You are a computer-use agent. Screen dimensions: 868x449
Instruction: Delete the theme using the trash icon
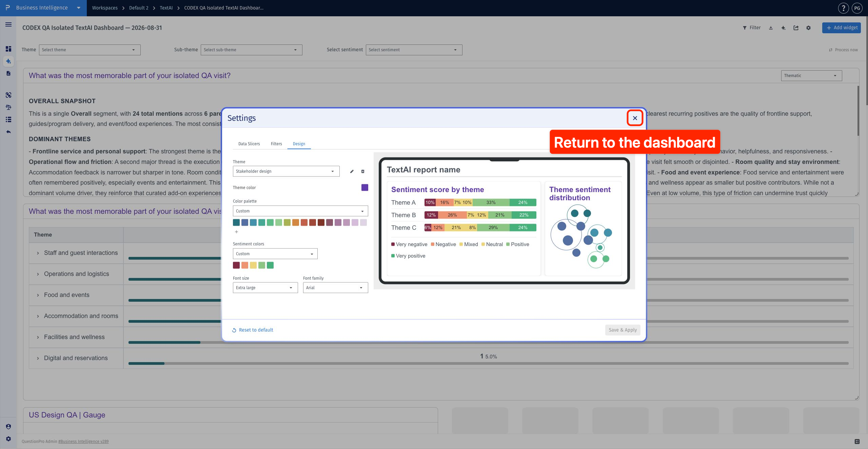(x=363, y=171)
